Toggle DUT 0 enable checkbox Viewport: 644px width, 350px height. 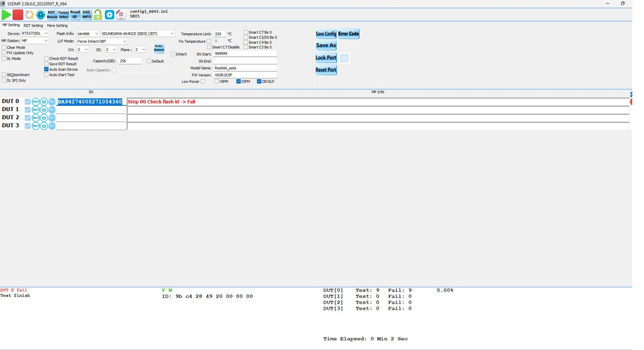click(28, 102)
